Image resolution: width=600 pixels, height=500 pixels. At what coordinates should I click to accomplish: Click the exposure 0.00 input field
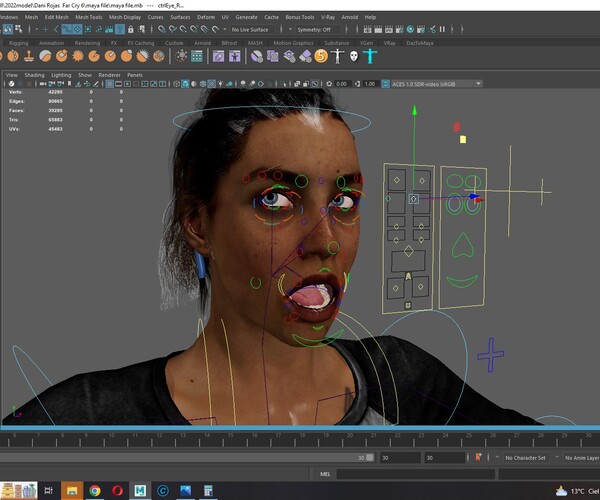[x=342, y=84]
